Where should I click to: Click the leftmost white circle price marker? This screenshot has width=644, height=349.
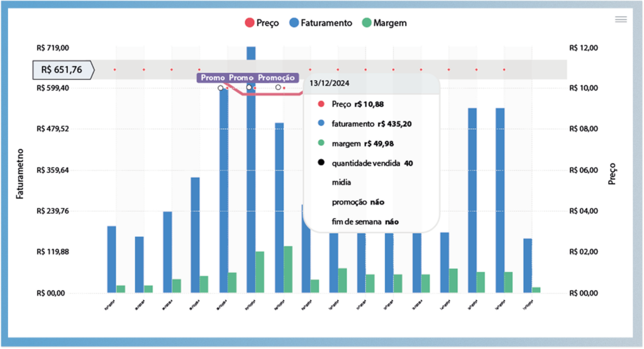[x=220, y=88]
